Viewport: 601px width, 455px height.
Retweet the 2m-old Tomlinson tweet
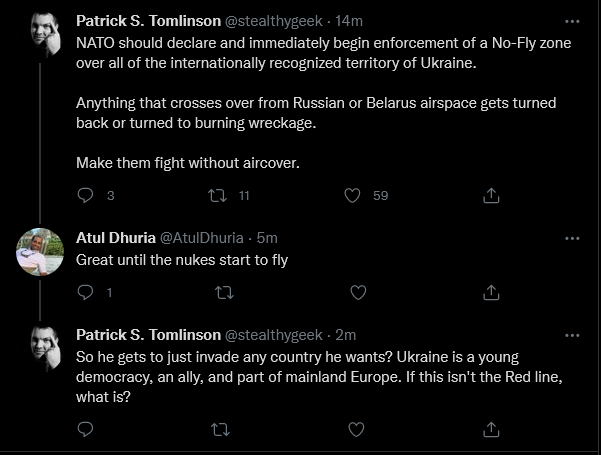[221, 430]
